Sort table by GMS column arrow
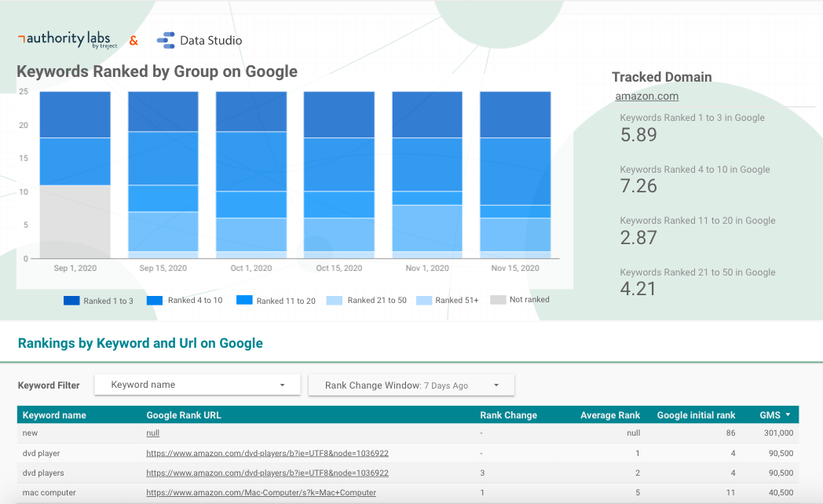823x504 pixels. point(788,415)
